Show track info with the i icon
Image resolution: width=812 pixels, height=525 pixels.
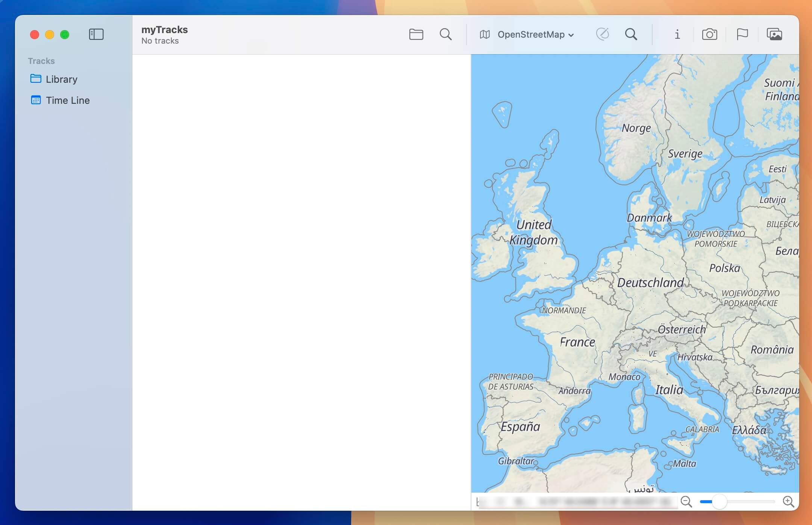coord(677,35)
